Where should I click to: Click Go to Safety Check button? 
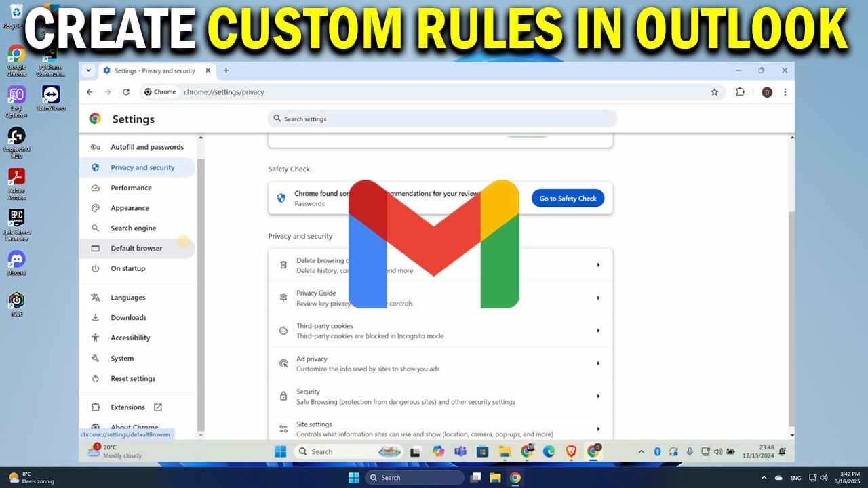(568, 199)
